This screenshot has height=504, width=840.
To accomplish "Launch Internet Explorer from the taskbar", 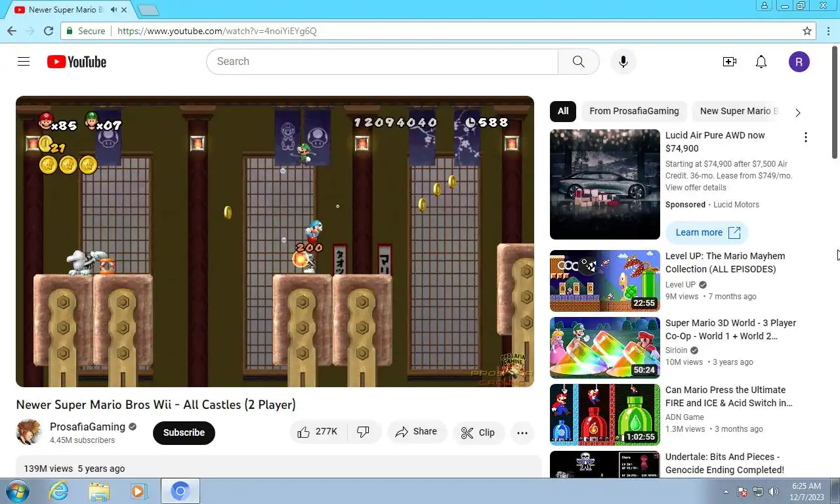I will [x=58, y=491].
